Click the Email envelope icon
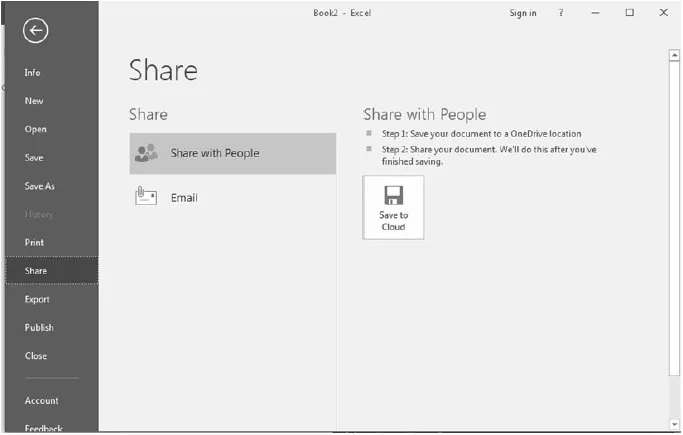Image resolution: width=683 pixels, height=435 pixels. 146,197
